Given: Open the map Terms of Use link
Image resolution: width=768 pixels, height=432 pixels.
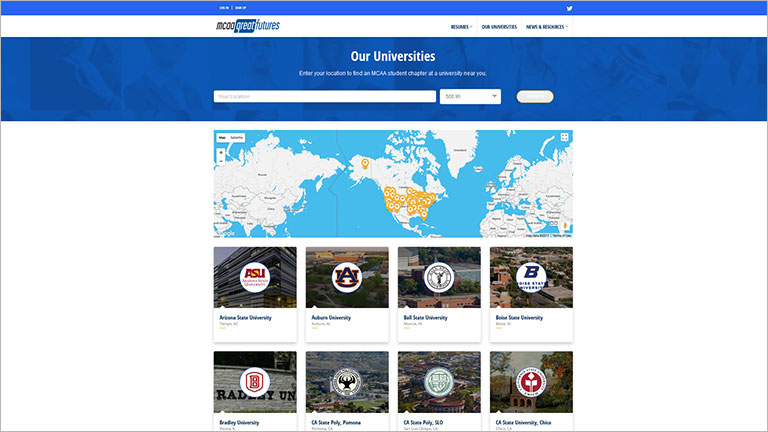Looking at the screenshot, I should tap(562, 236).
